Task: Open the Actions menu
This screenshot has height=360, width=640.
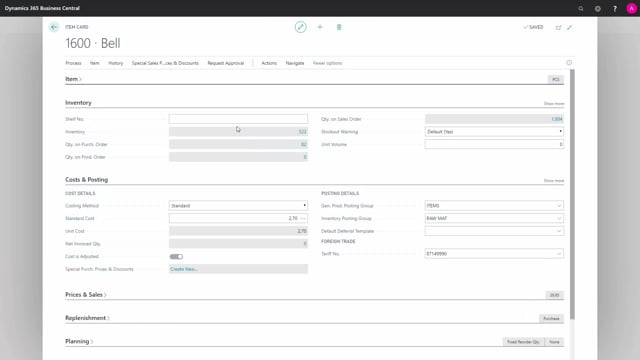Action: coord(269,63)
